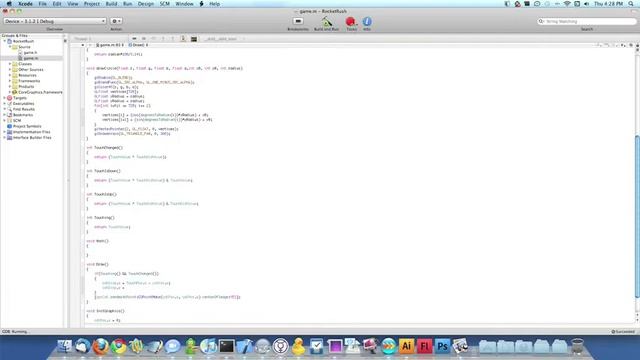Expand the Other Sources group

click(10, 70)
